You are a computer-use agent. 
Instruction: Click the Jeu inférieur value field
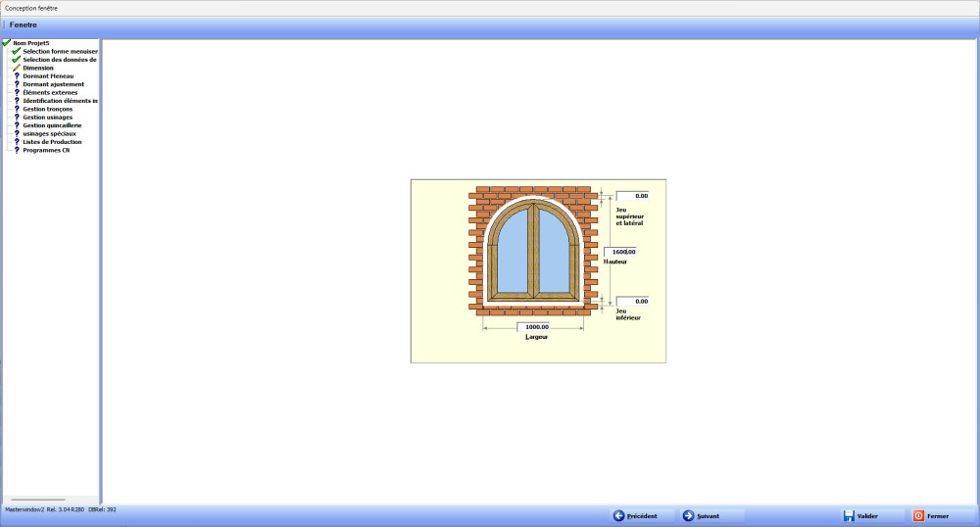coord(632,301)
